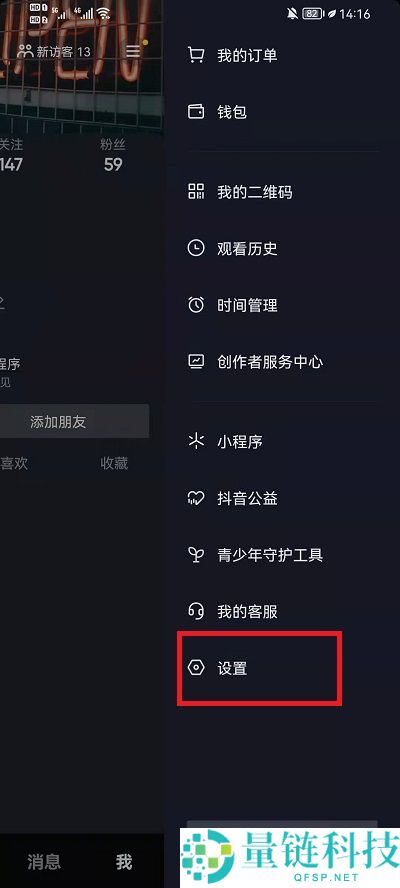This screenshot has width=400, height=888.
Task: Open the hexagon 设置 icon
Action: (196, 668)
